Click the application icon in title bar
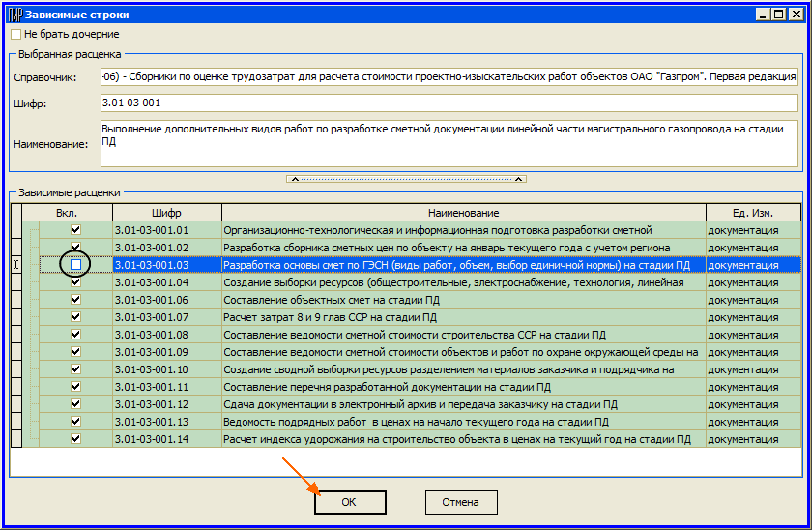This screenshot has height=530, width=812. point(14,15)
